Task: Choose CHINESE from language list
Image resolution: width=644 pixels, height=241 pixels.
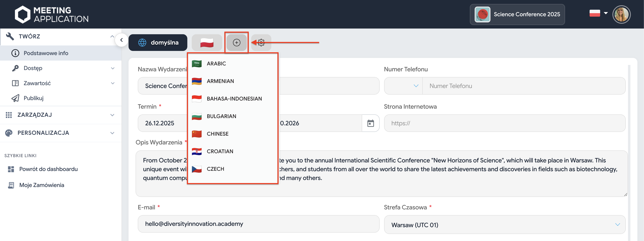Action: (217, 134)
